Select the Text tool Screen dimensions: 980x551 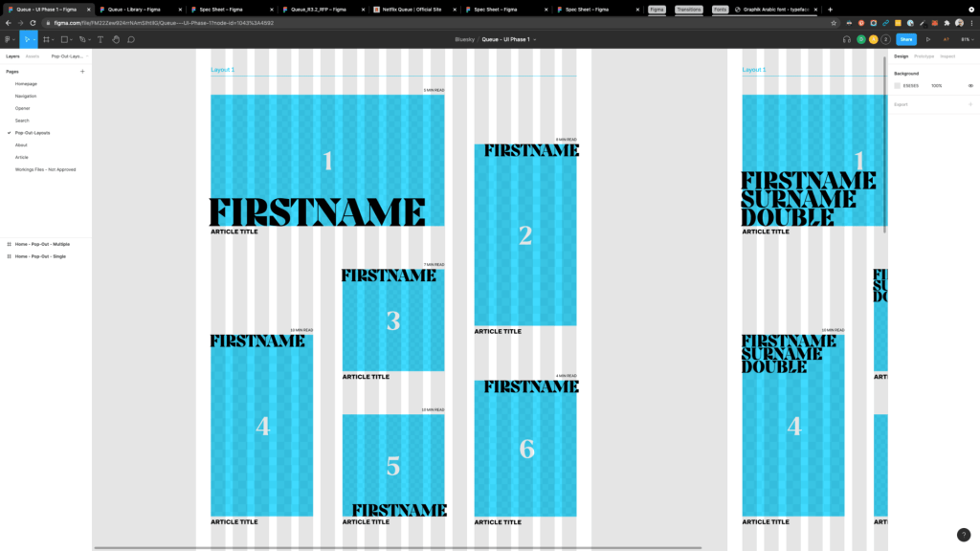pos(100,39)
